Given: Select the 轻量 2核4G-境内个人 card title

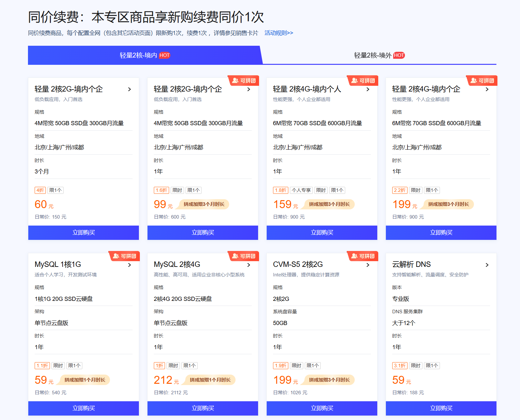Looking at the screenshot, I should 307,89.
